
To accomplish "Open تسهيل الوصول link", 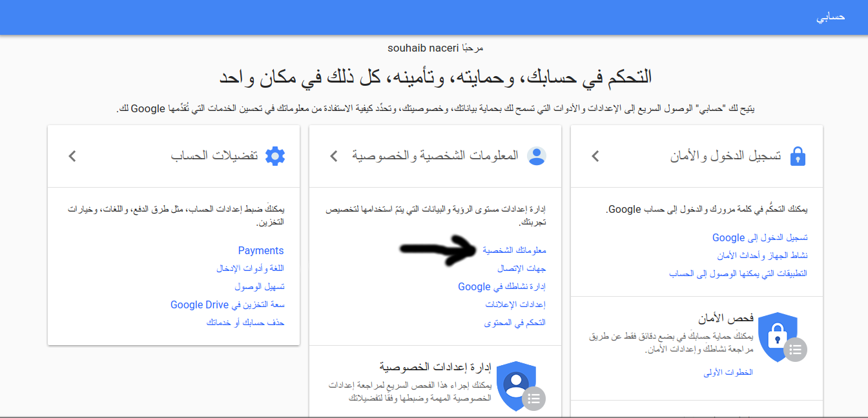I will 260,286.
